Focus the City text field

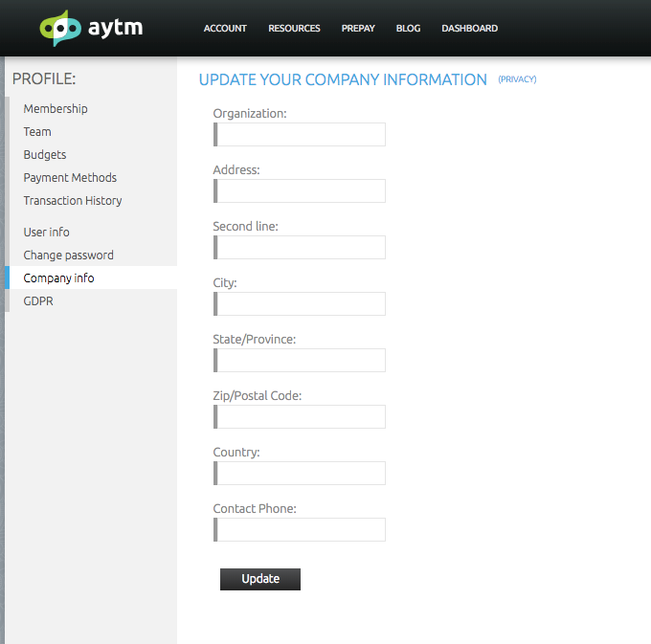coord(301,304)
